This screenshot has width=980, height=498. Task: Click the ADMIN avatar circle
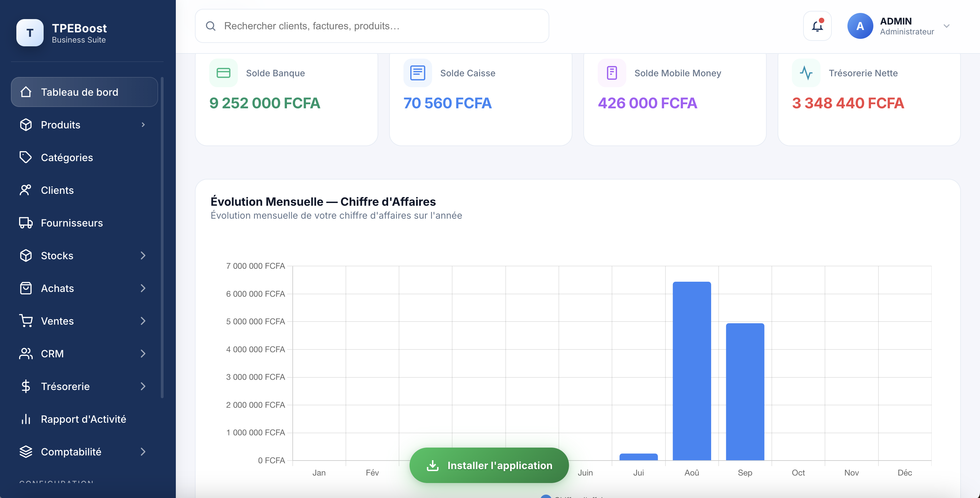pyautogui.click(x=860, y=26)
